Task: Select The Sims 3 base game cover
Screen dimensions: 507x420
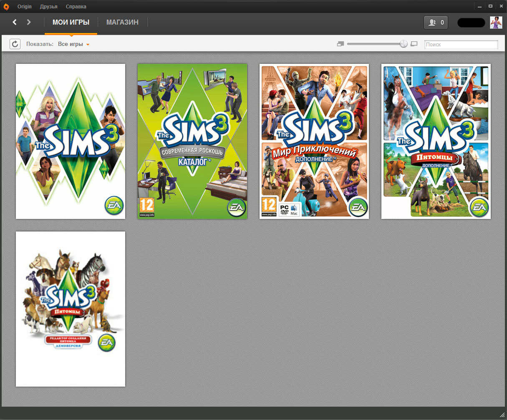Action: point(71,141)
